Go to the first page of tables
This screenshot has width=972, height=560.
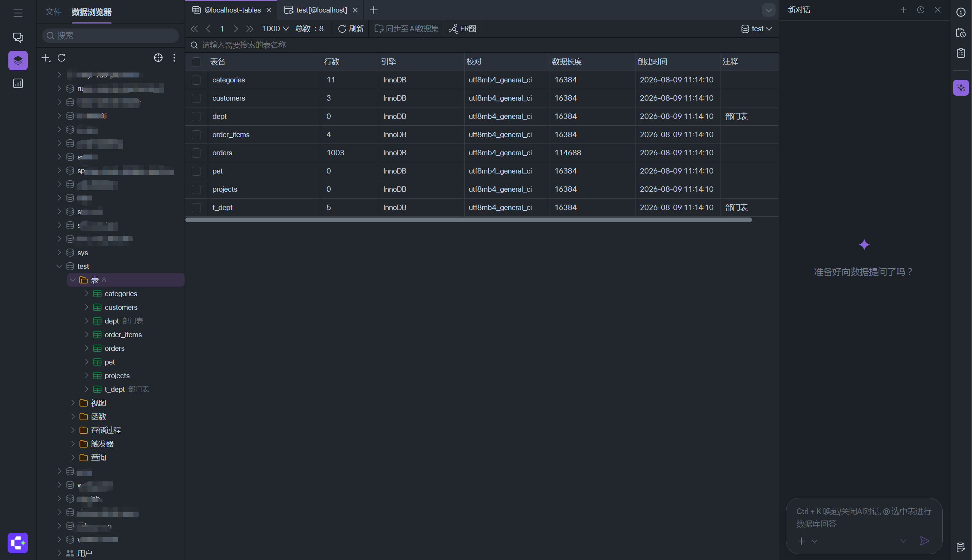click(194, 29)
